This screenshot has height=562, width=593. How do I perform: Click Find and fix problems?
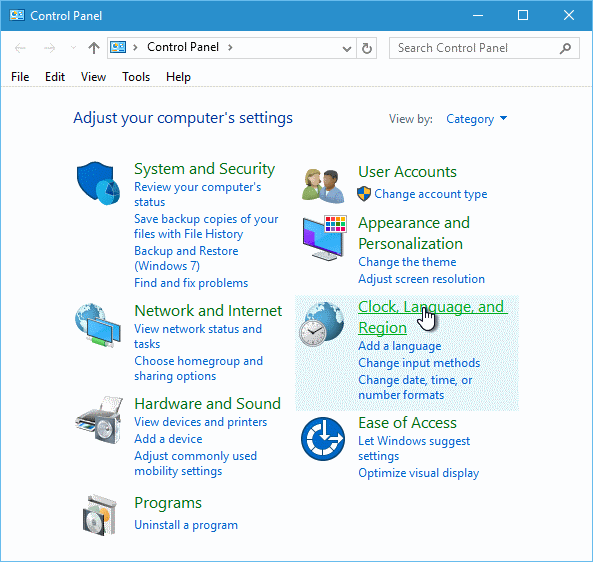point(191,283)
